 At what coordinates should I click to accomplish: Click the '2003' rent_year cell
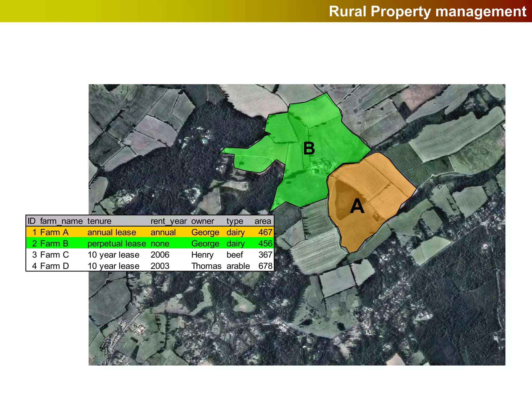point(160,266)
